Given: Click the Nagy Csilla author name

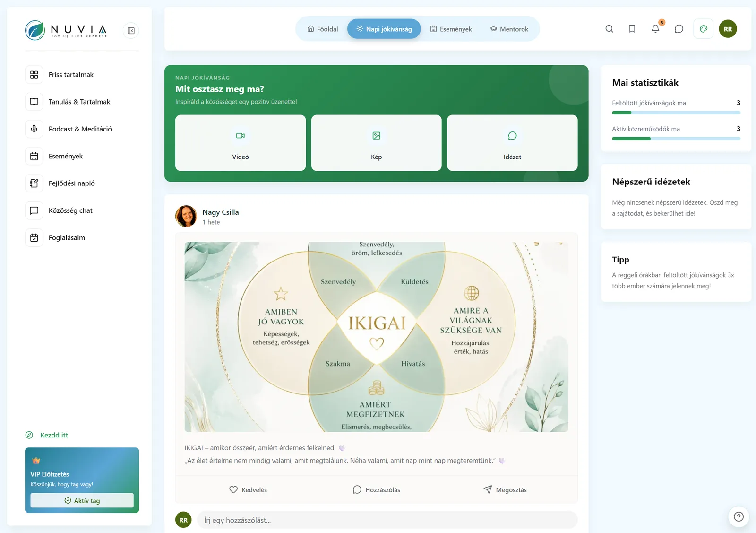Looking at the screenshot, I should [221, 212].
